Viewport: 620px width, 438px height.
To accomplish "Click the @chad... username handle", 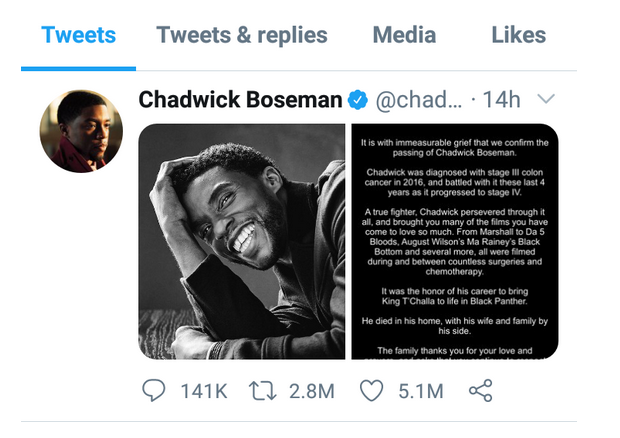I will coord(419,100).
